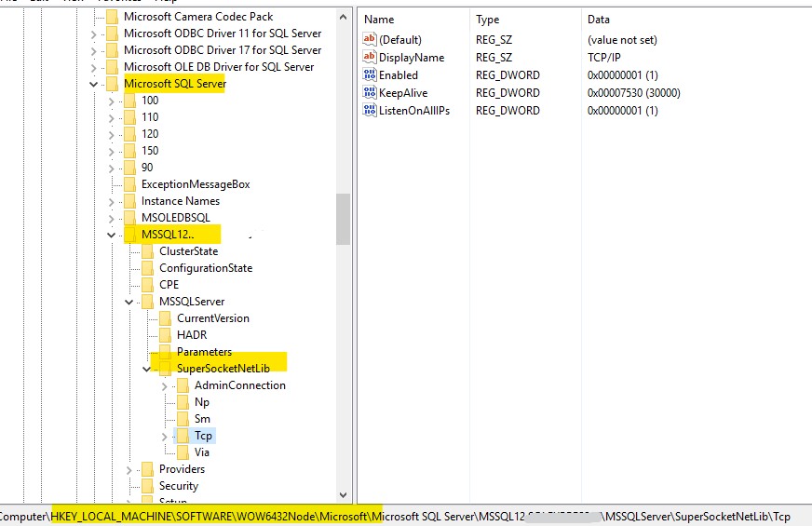Viewport: 812px width, 526px height.
Task: Click the Sm folder icon
Action: click(183, 418)
